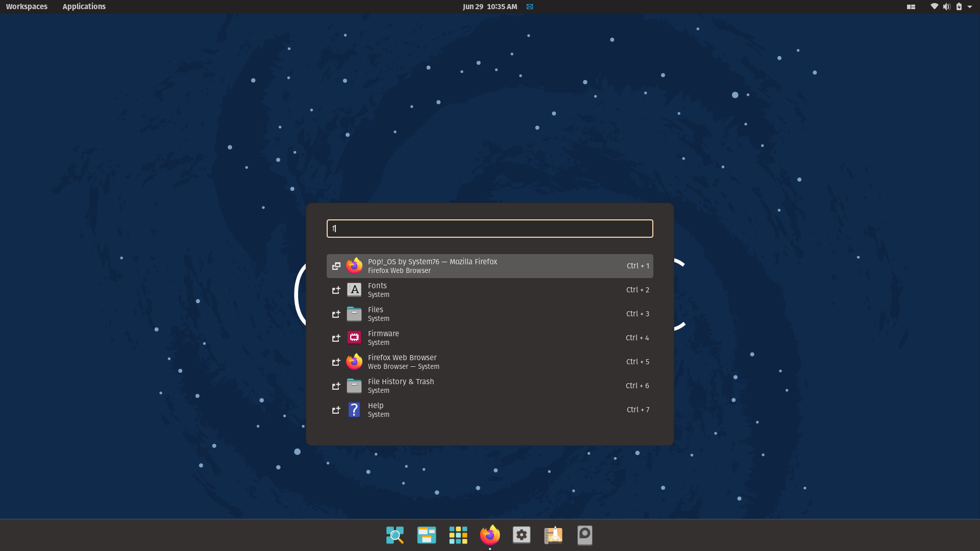This screenshot has height=551, width=980.
Task: Open the workspaces overview icon in the dock
Action: [426, 535]
